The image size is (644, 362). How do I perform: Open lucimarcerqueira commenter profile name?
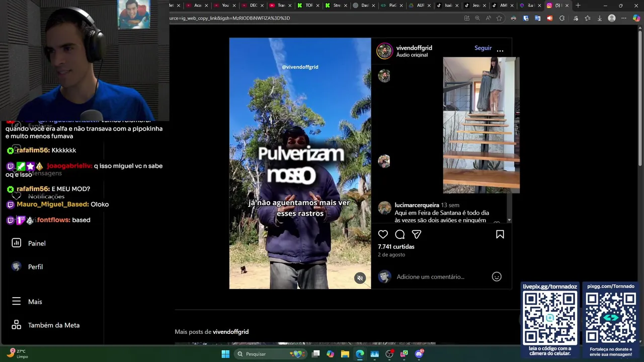417,205
